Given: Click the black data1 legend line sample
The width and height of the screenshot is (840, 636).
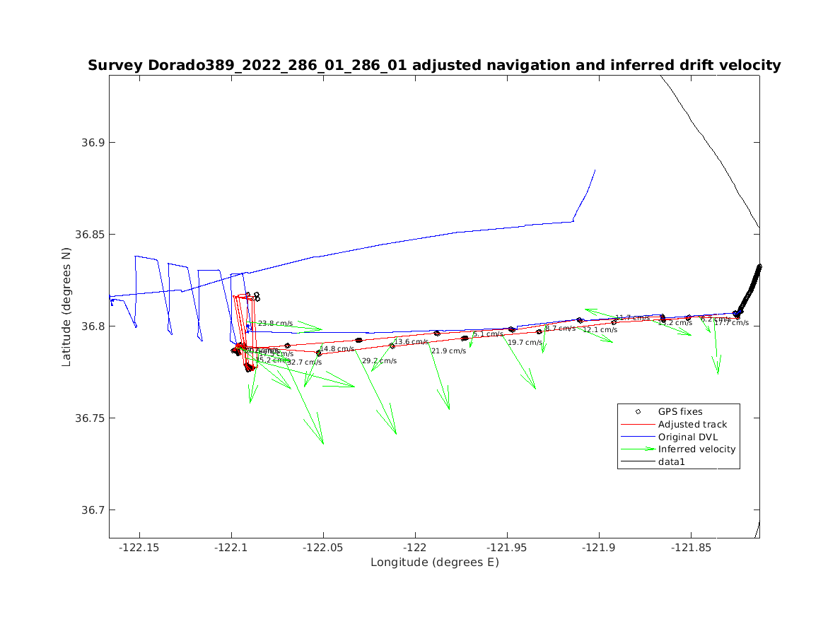Looking at the screenshot, I should click(x=638, y=462).
